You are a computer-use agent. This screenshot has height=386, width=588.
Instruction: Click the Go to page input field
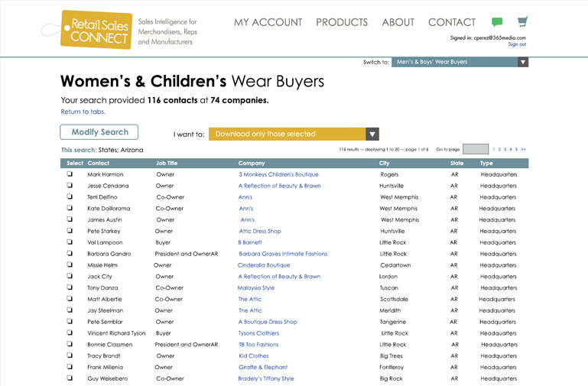click(x=475, y=149)
